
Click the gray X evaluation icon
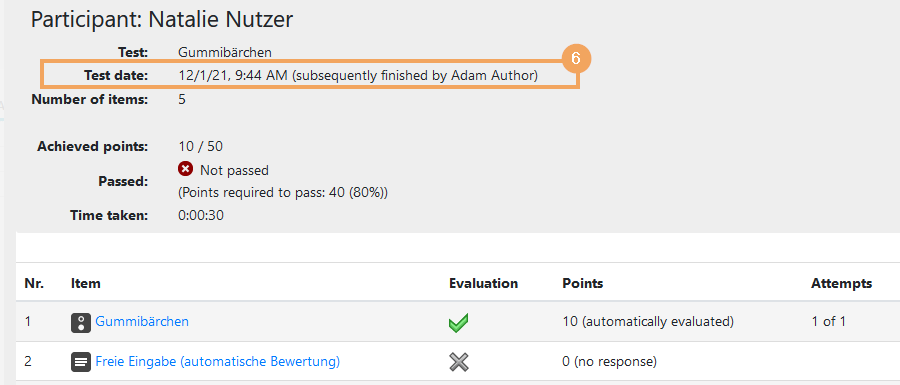click(459, 361)
